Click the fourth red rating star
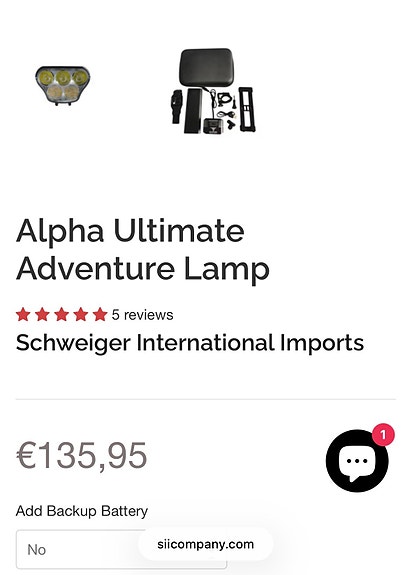 [x=81, y=315]
